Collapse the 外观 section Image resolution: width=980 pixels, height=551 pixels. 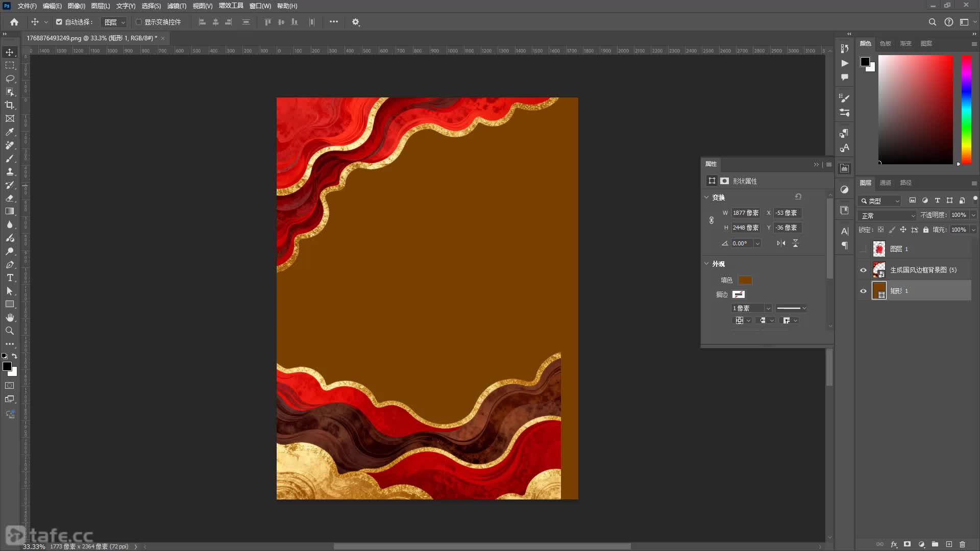point(706,264)
